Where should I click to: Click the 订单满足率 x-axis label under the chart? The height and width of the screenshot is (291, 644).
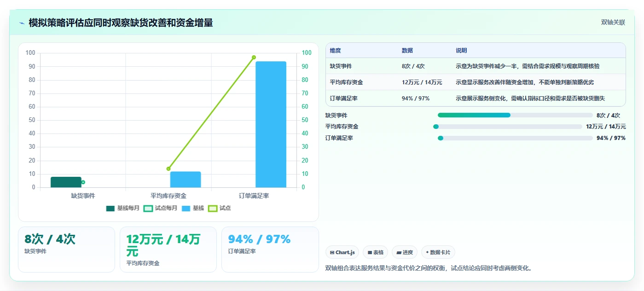(x=254, y=196)
